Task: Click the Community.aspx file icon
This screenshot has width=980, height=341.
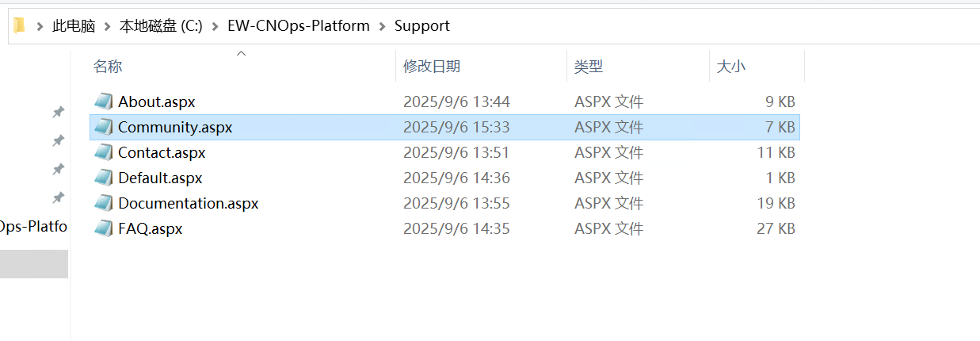Action: pos(104,127)
